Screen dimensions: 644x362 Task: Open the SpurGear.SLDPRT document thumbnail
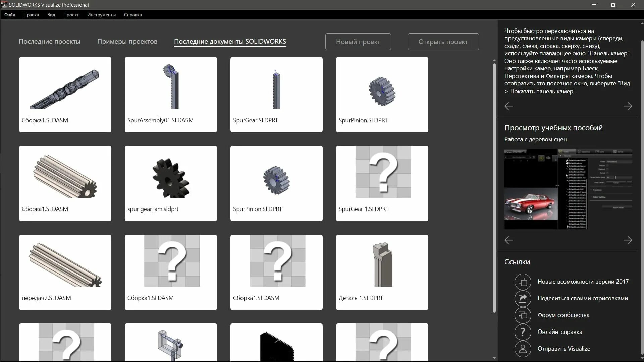[276, 95]
